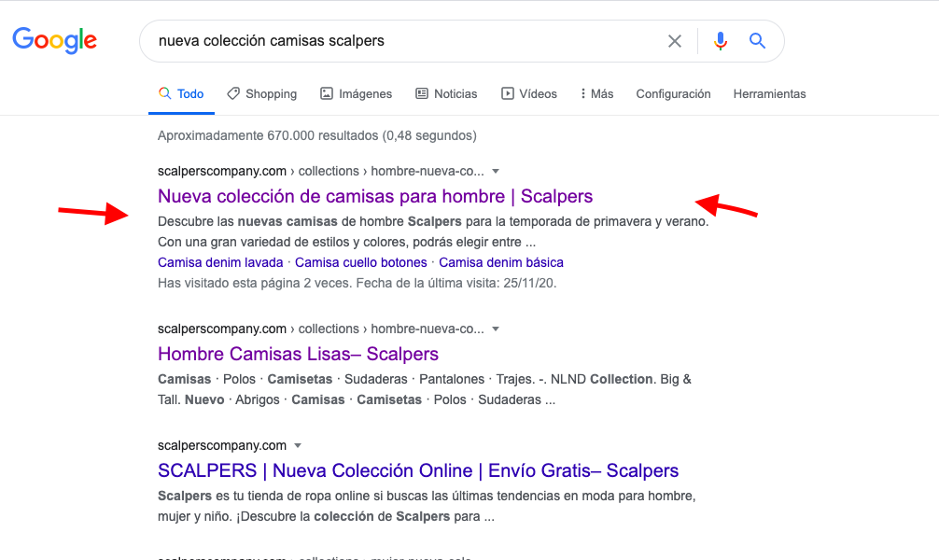Screen dimensions: 939x560
Task: Open the scalperscompany.com dropdown on third result
Action: coord(297,445)
